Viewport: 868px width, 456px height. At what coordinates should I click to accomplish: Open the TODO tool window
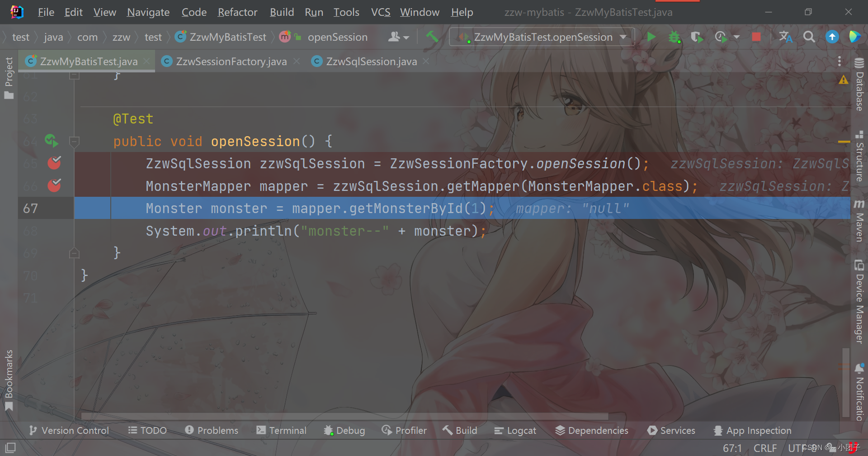[x=147, y=430]
